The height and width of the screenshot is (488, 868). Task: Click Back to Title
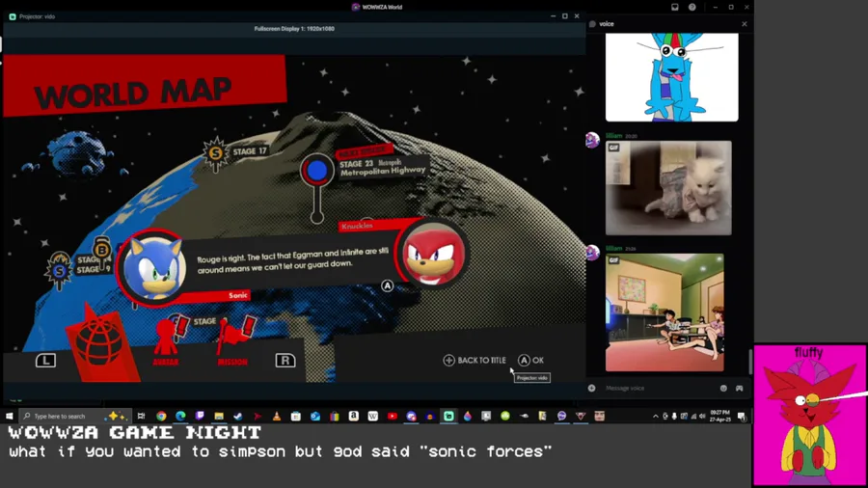coord(475,360)
